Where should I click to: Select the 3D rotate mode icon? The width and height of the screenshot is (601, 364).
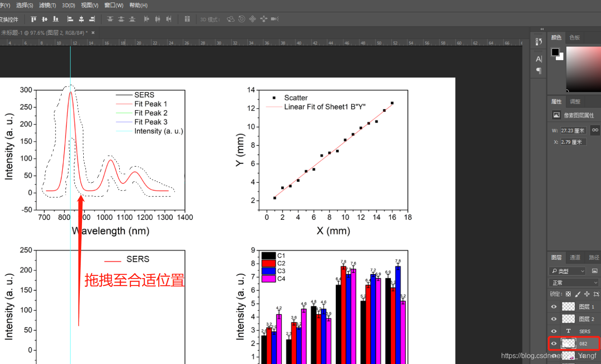(231, 19)
